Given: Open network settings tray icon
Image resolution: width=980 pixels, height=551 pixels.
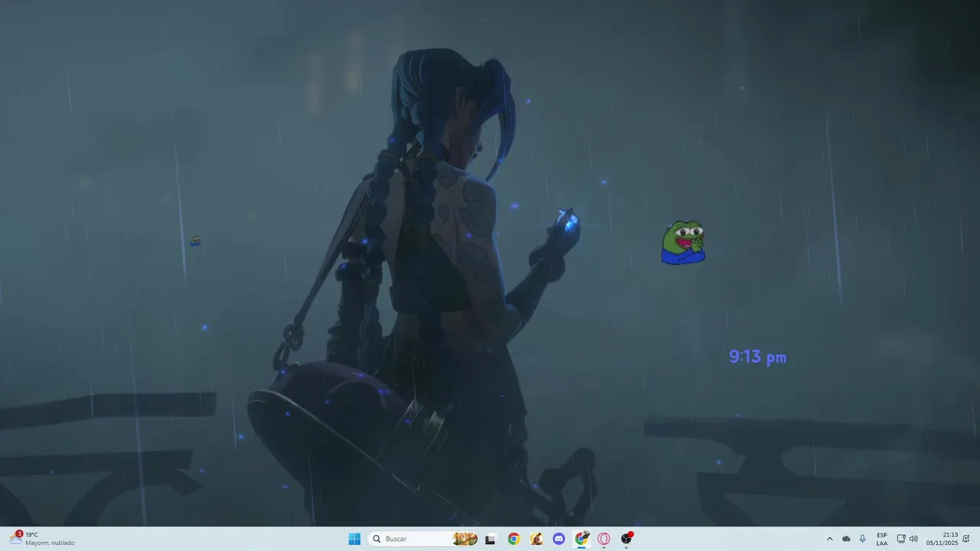Looking at the screenshot, I should pyautogui.click(x=901, y=539).
